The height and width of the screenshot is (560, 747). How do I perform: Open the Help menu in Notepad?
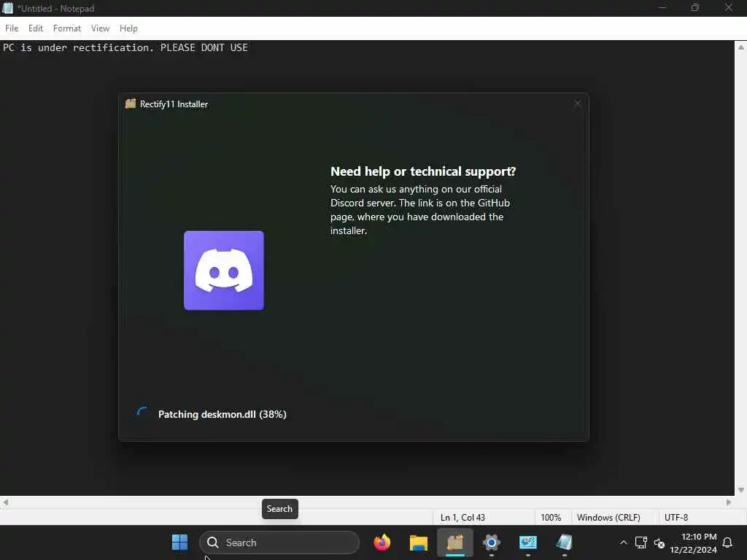tap(128, 28)
